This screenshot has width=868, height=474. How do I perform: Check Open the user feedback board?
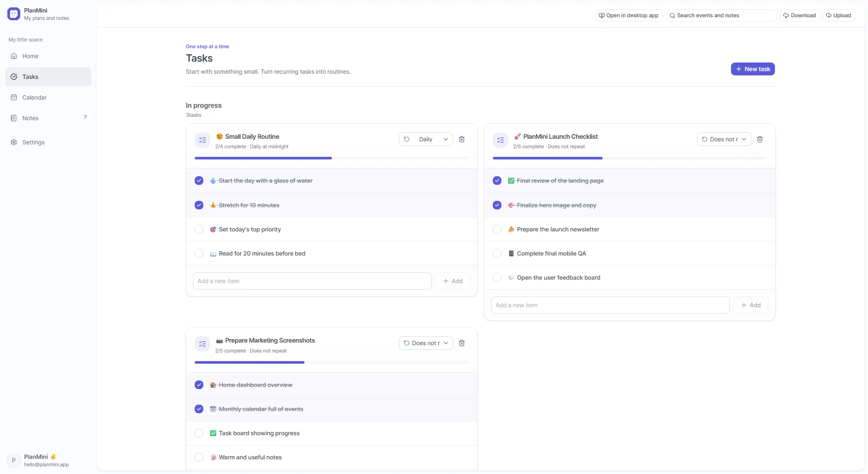point(497,278)
